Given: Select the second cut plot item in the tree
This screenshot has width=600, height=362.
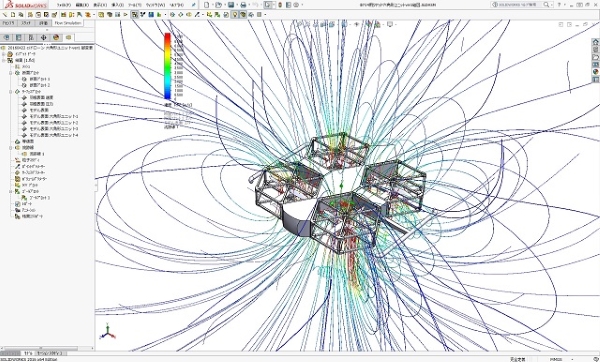Looking at the screenshot, I should pyautogui.click(x=40, y=85).
